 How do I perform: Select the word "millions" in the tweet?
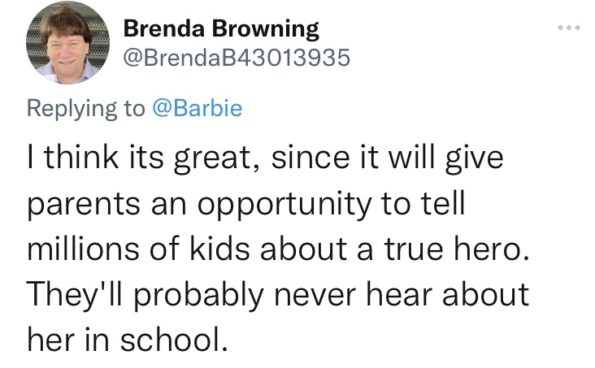[x=83, y=248]
